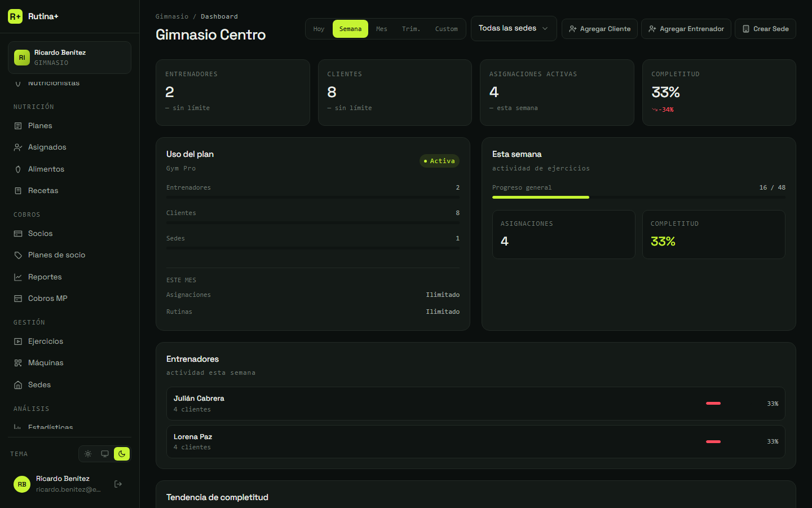Screen dimensions: 812x508
Task: Click Lorena Paz's red completion bar
Action: click(x=713, y=441)
